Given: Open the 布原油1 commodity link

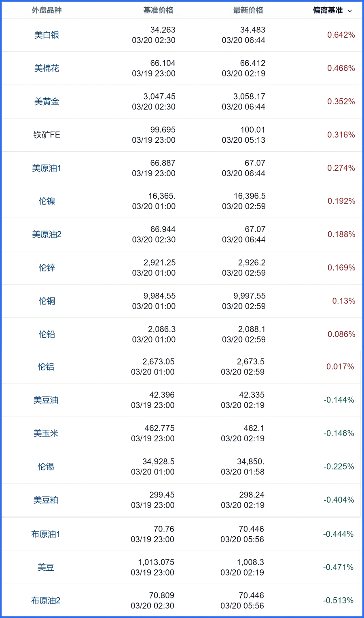Looking at the screenshot, I should coord(46,534).
